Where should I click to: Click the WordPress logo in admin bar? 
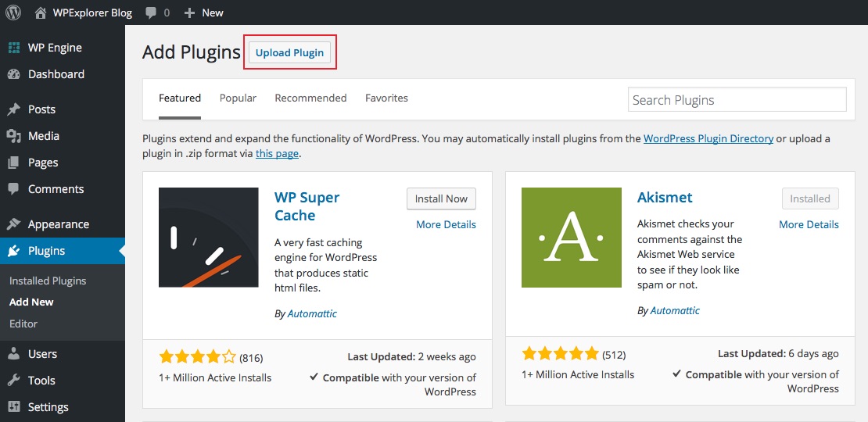(x=13, y=13)
